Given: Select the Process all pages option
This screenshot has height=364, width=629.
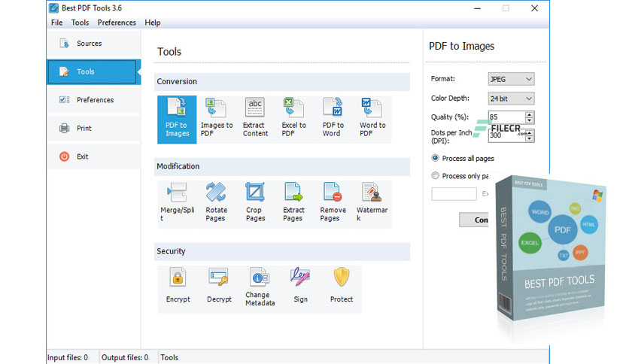Looking at the screenshot, I should point(463,159).
